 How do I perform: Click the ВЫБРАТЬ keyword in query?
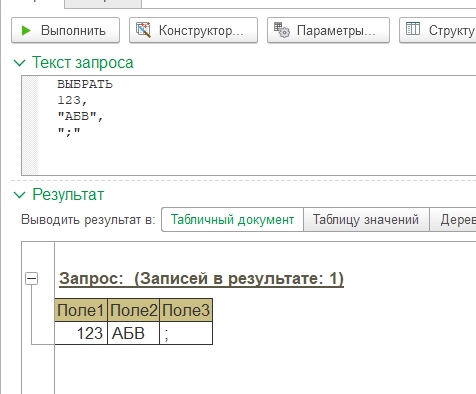click(85, 84)
